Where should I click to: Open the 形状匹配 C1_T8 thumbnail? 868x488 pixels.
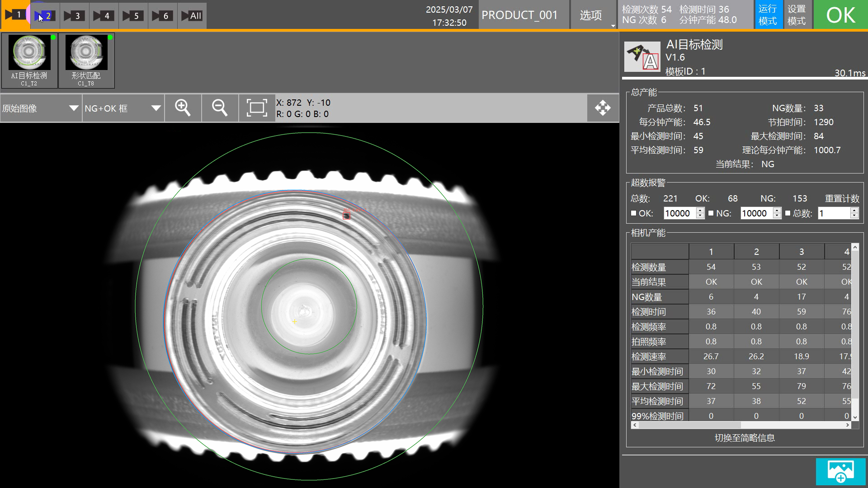coord(86,60)
